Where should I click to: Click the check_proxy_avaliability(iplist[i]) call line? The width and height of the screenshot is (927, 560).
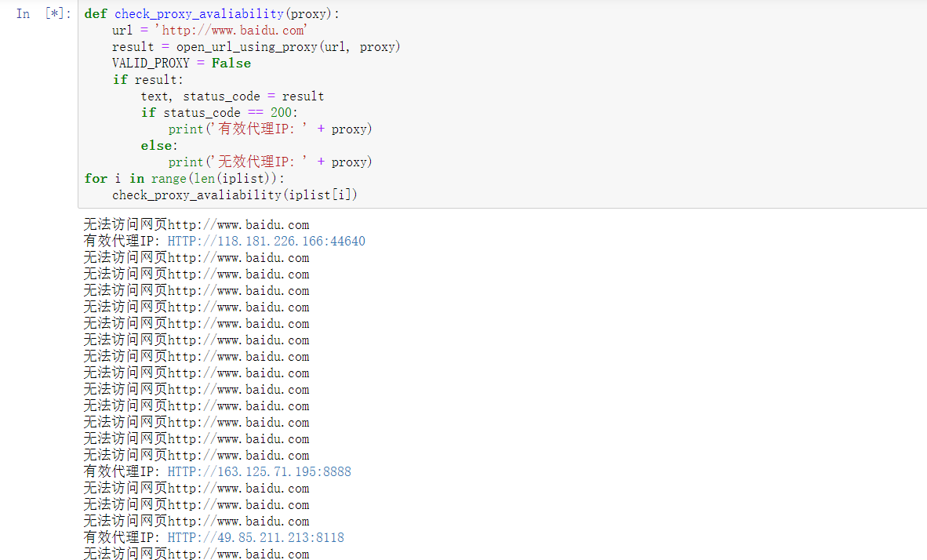[234, 195]
